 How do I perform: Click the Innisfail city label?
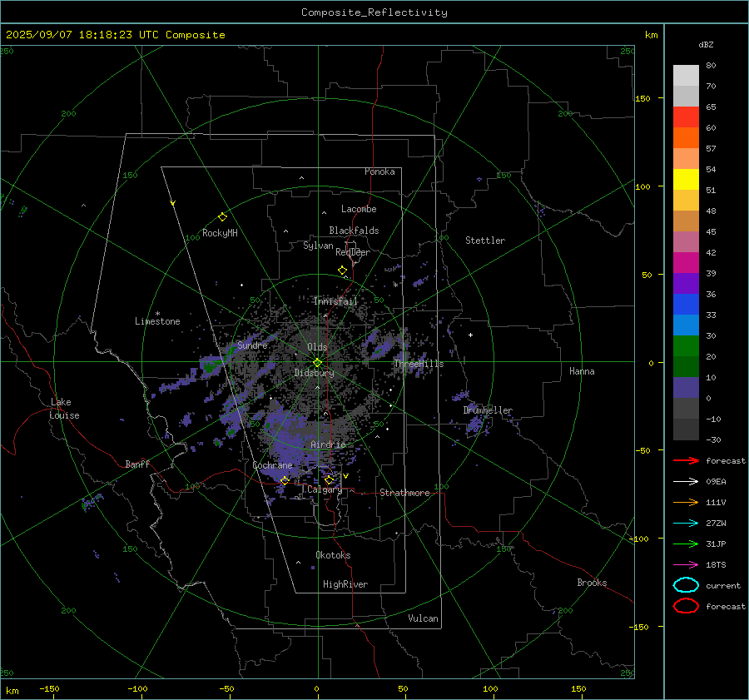pyautogui.click(x=335, y=301)
